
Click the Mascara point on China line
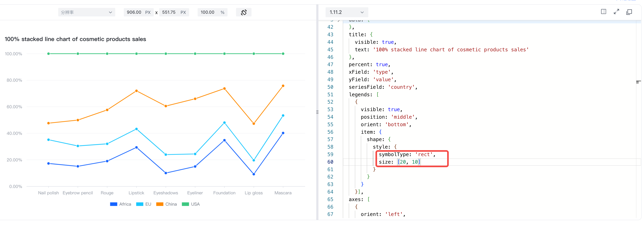[283, 86]
